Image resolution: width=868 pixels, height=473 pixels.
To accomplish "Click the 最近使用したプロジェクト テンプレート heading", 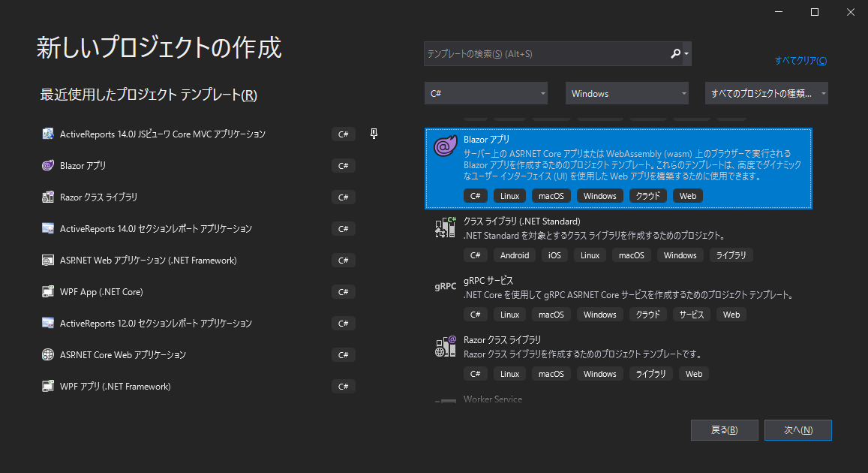I will (149, 95).
